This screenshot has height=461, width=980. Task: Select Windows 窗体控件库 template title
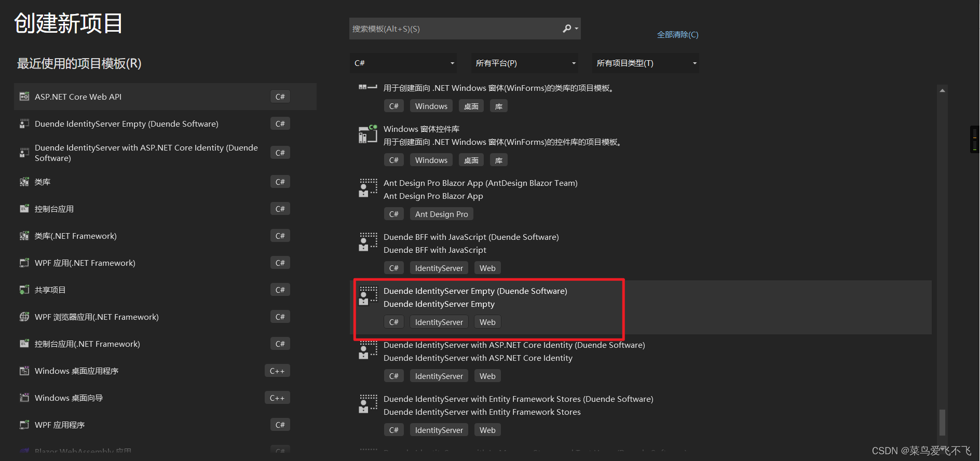(421, 129)
